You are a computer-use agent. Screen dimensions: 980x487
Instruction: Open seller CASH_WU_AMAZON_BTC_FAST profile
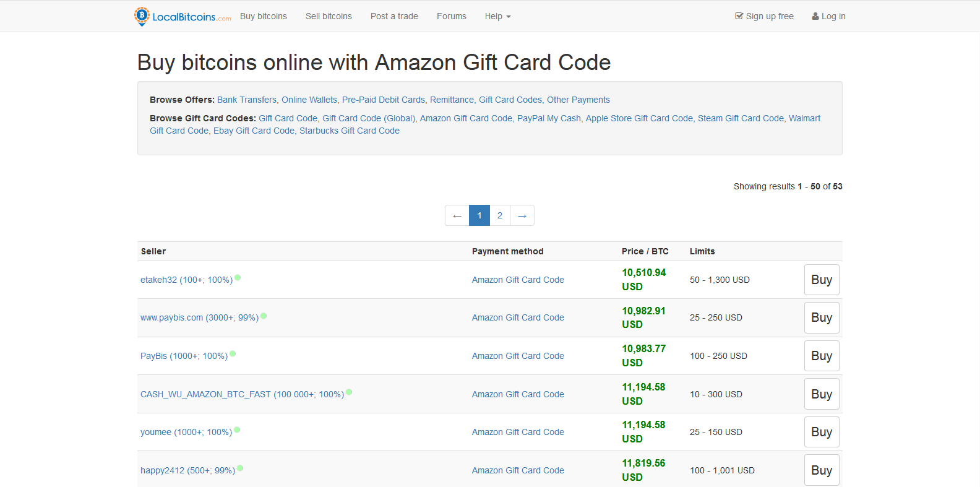click(242, 394)
